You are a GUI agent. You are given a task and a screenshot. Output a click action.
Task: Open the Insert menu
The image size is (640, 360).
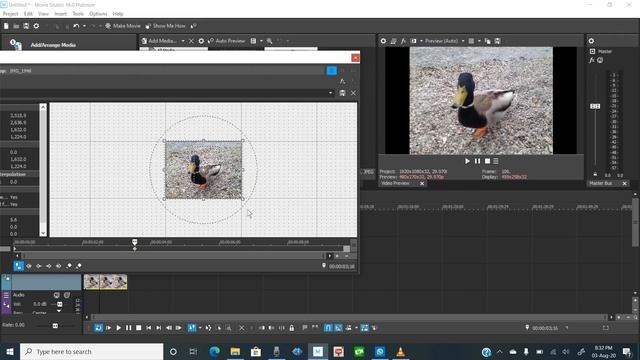pos(60,14)
